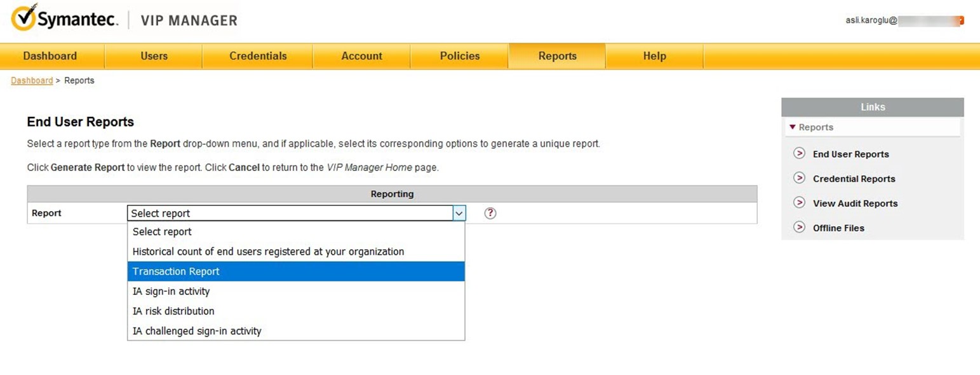Select the Reports tab
This screenshot has height=375, width=980.
pos(557,56)
